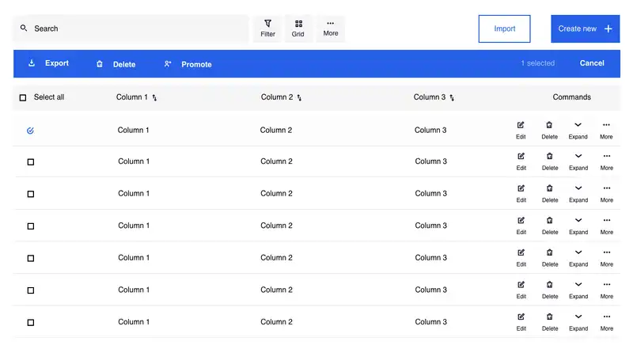Expand the fourth row with chevron
This screenshot has width=633, height=364.
pyautogui.click(x=578, y=221)
